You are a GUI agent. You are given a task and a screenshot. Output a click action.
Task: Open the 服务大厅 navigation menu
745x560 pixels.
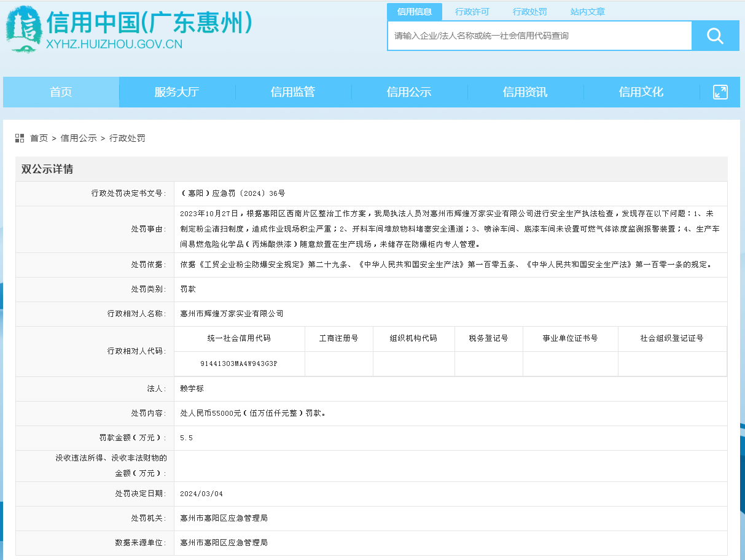tap(177, 92)
